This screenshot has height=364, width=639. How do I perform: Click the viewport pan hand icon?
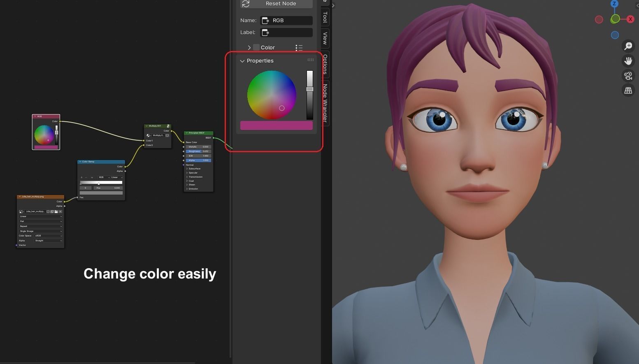click(628, 61)
